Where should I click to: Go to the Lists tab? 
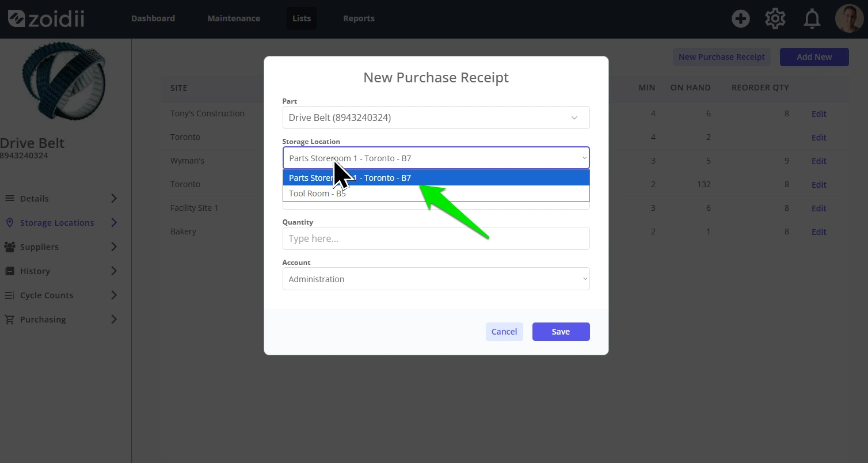pyautogui.click(x=302, y=18)
